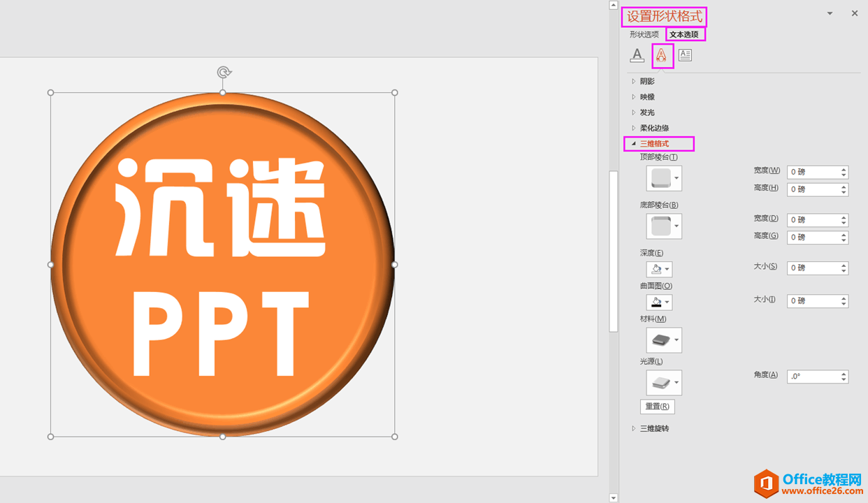Decrease 大小(I) contour with down spinner arrow
The image size is (868, 503).
tap(844, 305)
